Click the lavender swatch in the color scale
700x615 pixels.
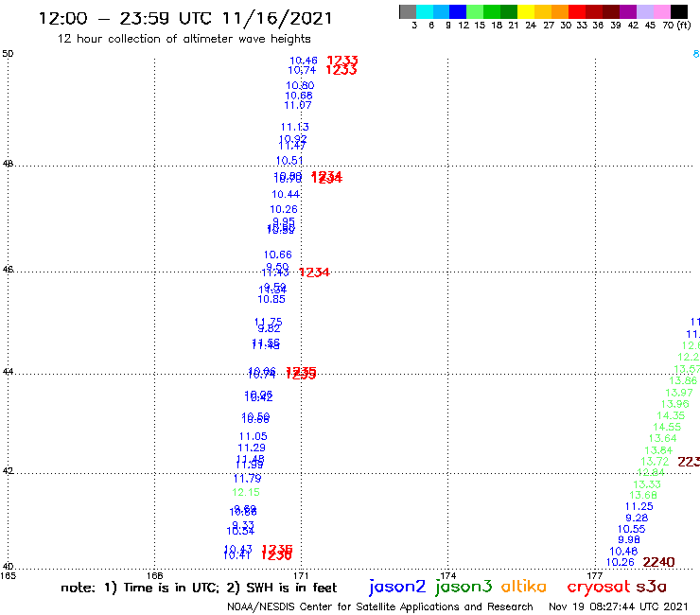(x=644, y=11)
